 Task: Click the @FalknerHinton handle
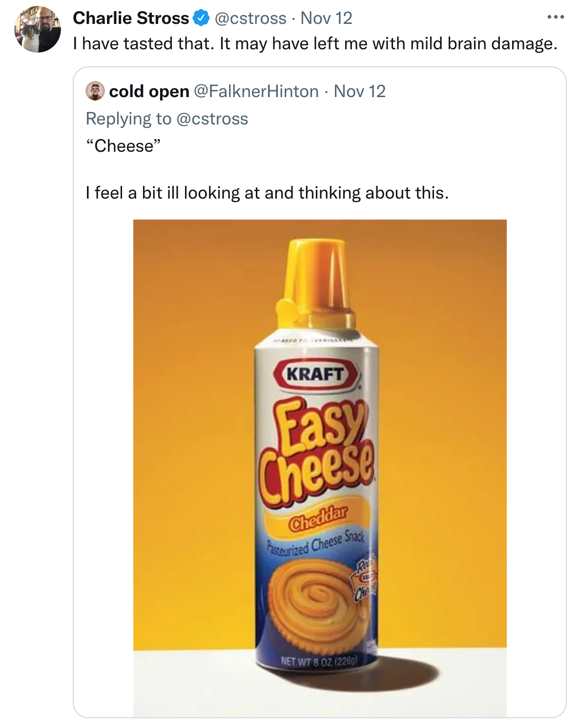tap(256, 92)
